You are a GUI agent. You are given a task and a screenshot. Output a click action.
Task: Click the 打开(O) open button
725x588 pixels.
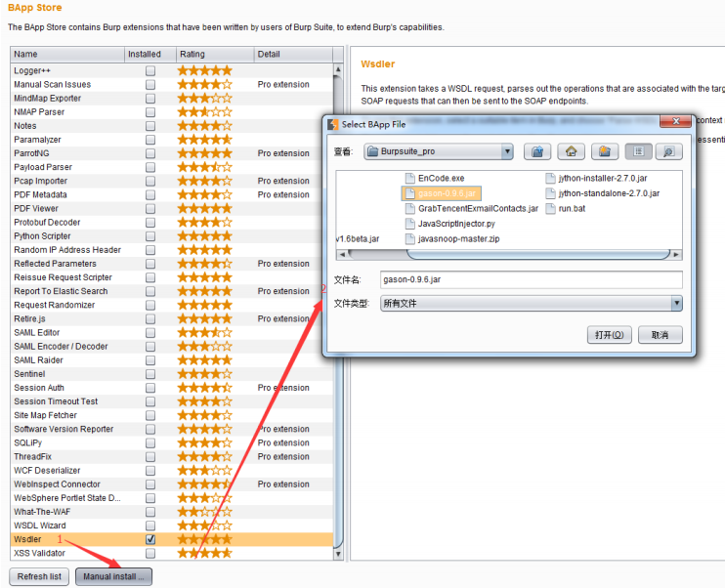click(610, 335)
